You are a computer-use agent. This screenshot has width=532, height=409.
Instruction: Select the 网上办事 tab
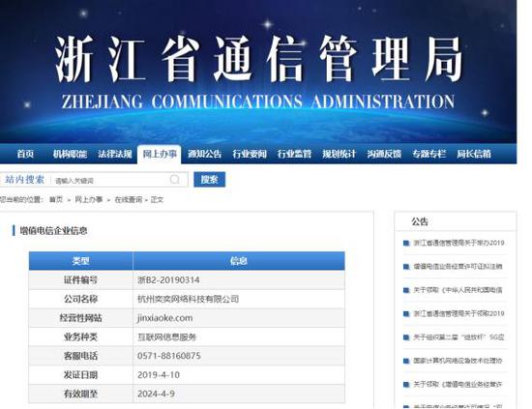[160, 154]
